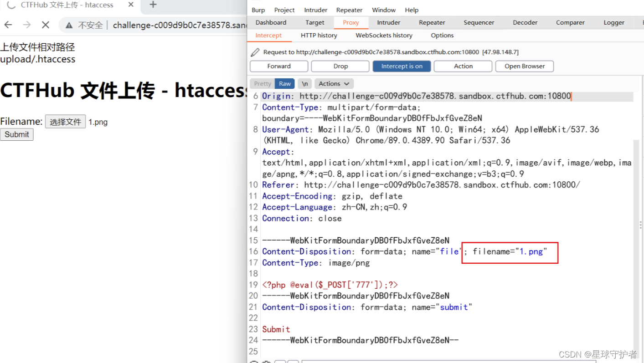This screenshot has height=363, width=644.
Task: Click the Accept-Encoding header line
Action: [332, 196]
